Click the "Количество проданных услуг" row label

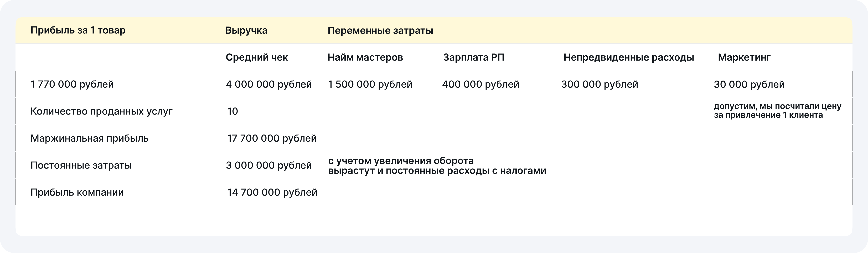(x=101, y=111)
